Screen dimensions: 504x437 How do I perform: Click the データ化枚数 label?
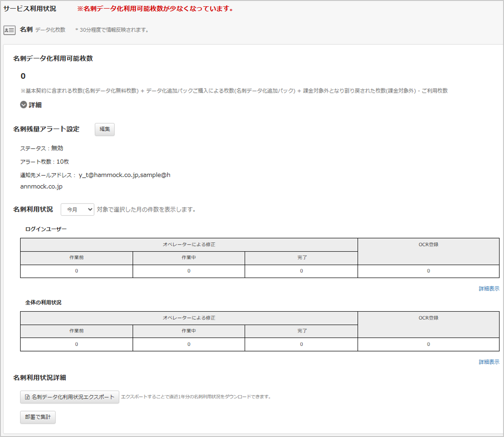pyautogui.click(x=50, y=30)
